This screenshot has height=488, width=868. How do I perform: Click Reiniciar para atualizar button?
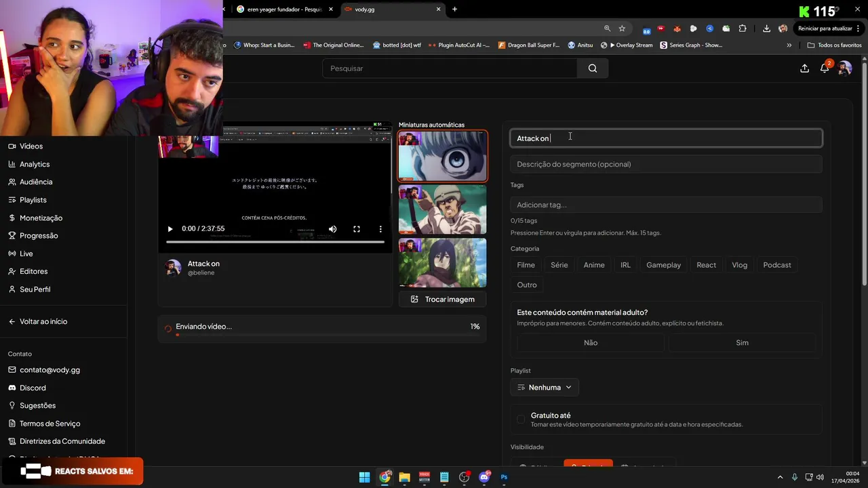click(x=825, y=28)
